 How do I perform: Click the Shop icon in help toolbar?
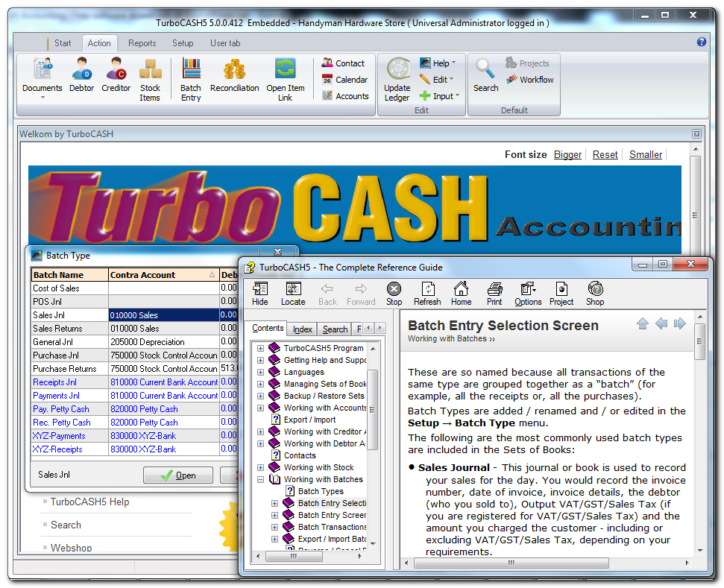click(595, 294)
